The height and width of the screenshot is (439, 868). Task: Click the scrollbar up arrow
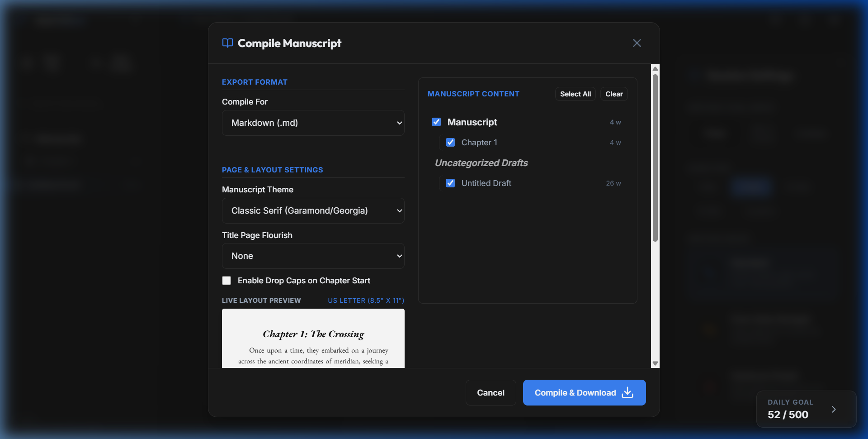[x=655, y=69]
